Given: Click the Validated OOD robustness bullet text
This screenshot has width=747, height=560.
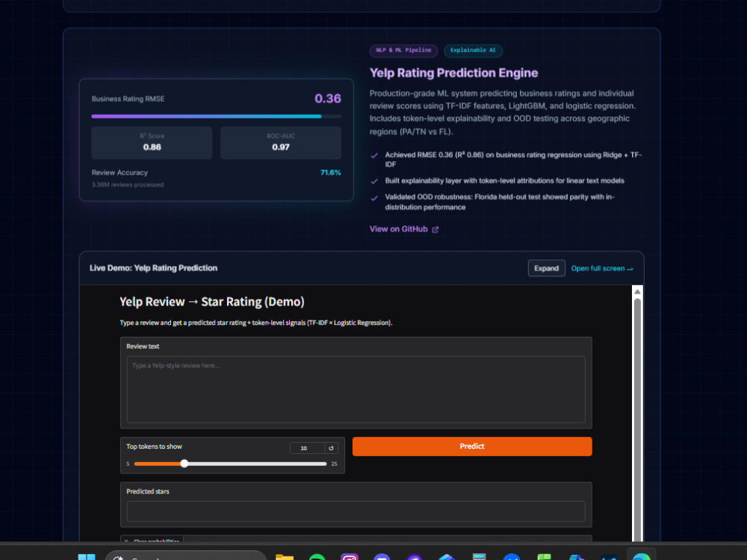Looking at the screenshot, I should [500, 202].
